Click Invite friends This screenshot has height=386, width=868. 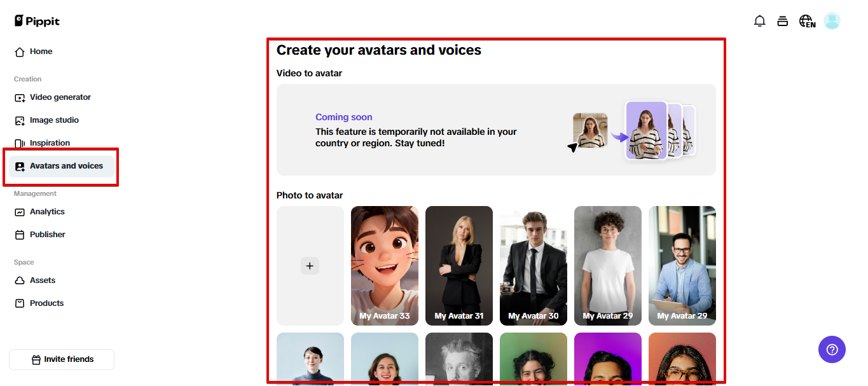click(x=61, y=359)
